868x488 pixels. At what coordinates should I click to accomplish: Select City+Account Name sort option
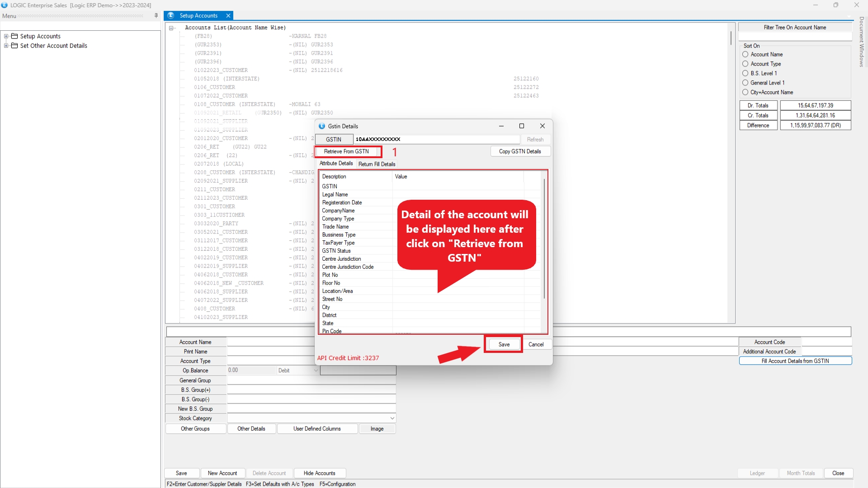745,92
